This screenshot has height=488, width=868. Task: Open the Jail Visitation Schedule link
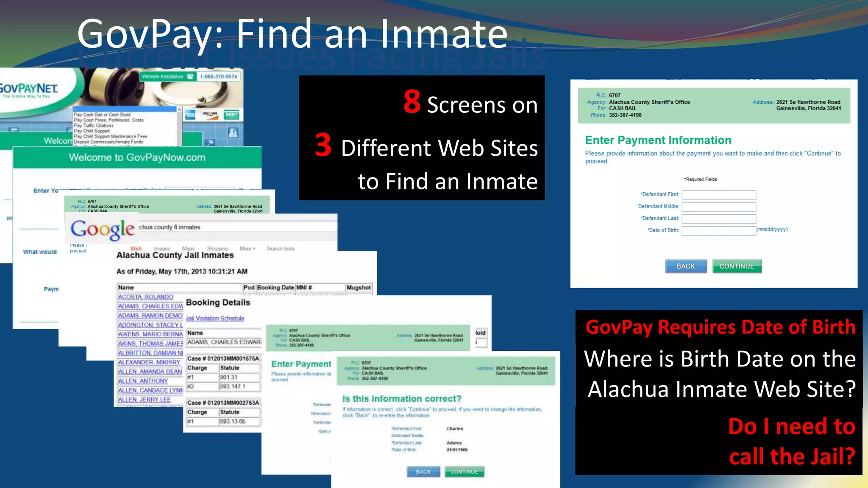[x=215, y=319]
